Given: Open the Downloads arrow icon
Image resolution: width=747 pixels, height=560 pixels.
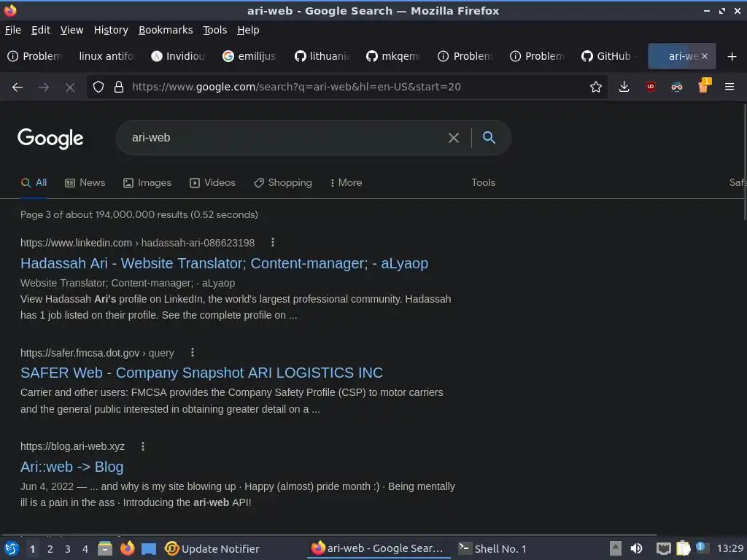Looking at the screenshot, I should (x=624, y=87).
